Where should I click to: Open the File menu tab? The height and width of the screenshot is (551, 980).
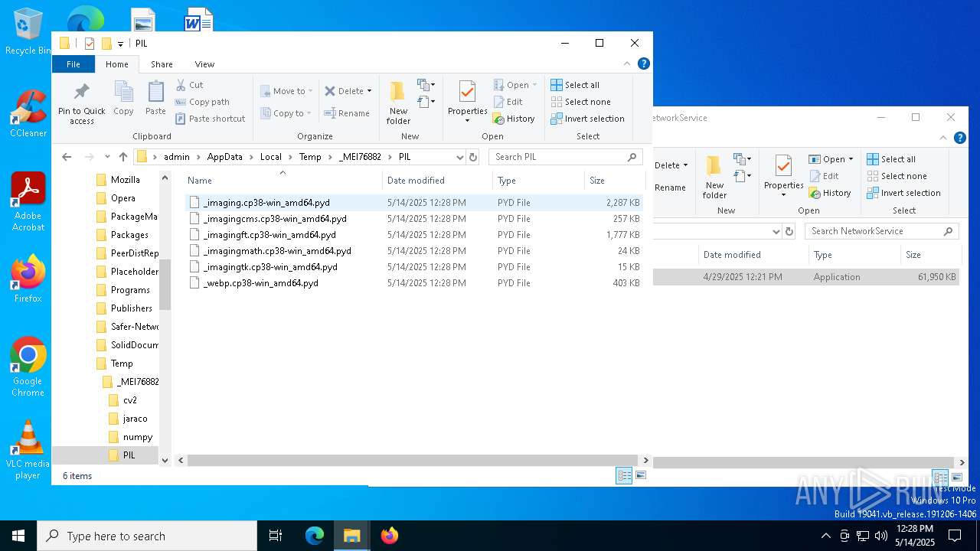point(73,64)
